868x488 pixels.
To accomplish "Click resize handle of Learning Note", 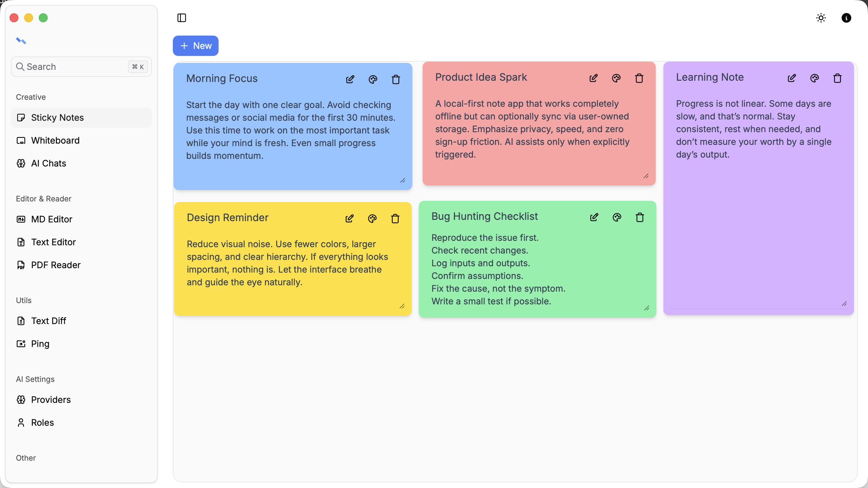I will click(x=844, y=304).
